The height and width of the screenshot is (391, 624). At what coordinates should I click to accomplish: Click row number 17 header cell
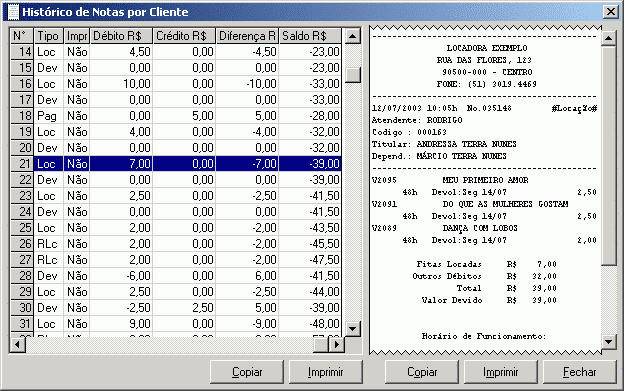pyautogui.click(x=22, y=100)
